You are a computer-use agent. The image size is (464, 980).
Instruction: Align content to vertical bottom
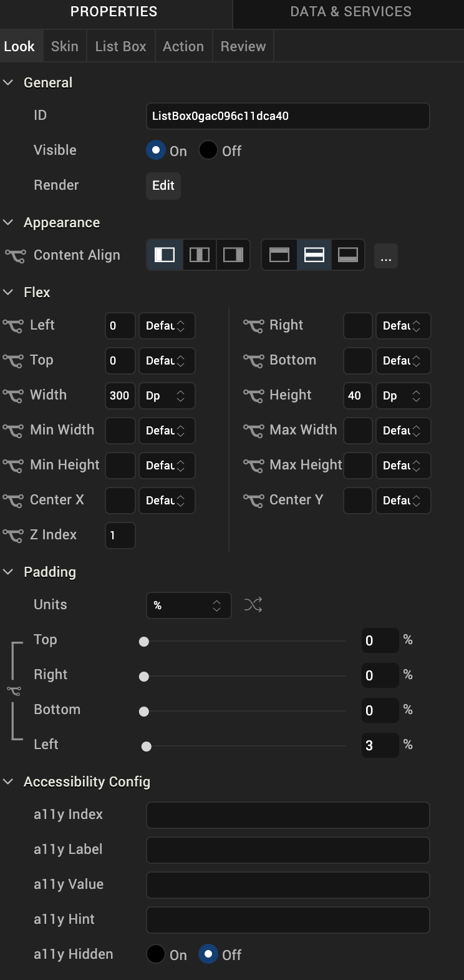pos(348,255)
